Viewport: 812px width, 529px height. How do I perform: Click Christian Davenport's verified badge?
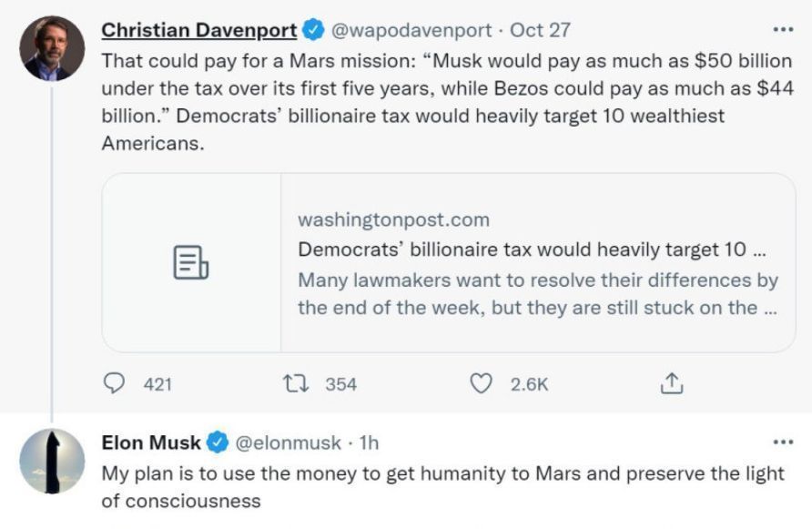tap(312, 30)
